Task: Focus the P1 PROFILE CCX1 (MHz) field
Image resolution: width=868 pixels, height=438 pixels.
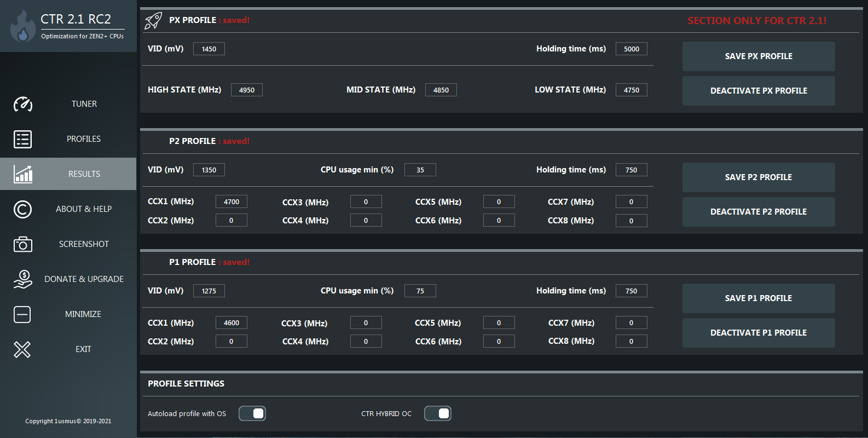Action: 232,322
